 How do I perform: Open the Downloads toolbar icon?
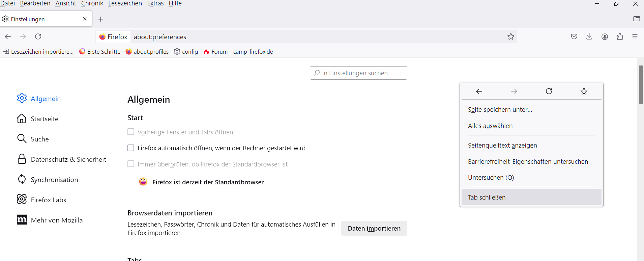tap(589, 36)
